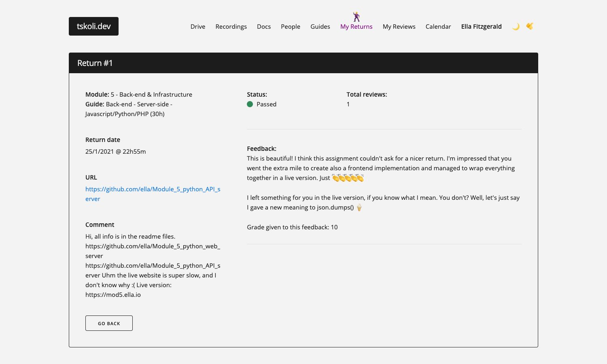Open the GitHub Module_5_python_API_server link
The image size is (607, 364).
(153, 189)
